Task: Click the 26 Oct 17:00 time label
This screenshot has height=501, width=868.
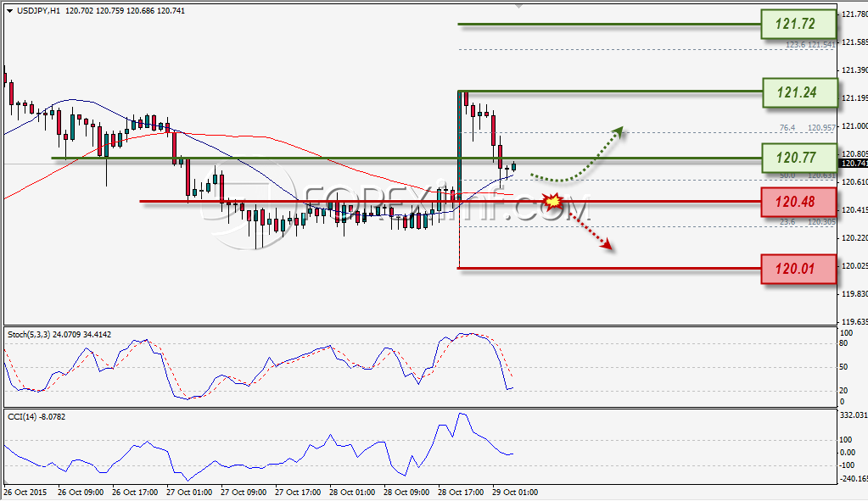Action: point(135,493)
